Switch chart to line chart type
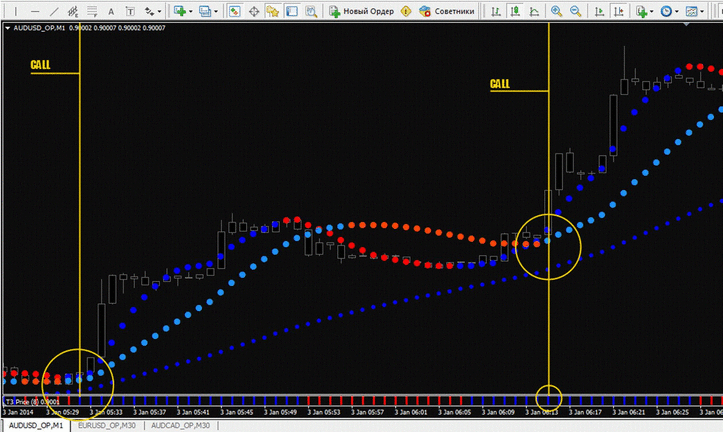 (534, 11)
